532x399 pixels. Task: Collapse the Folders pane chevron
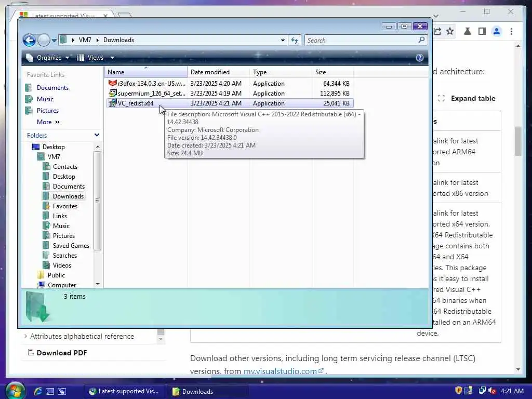[97, 135]
